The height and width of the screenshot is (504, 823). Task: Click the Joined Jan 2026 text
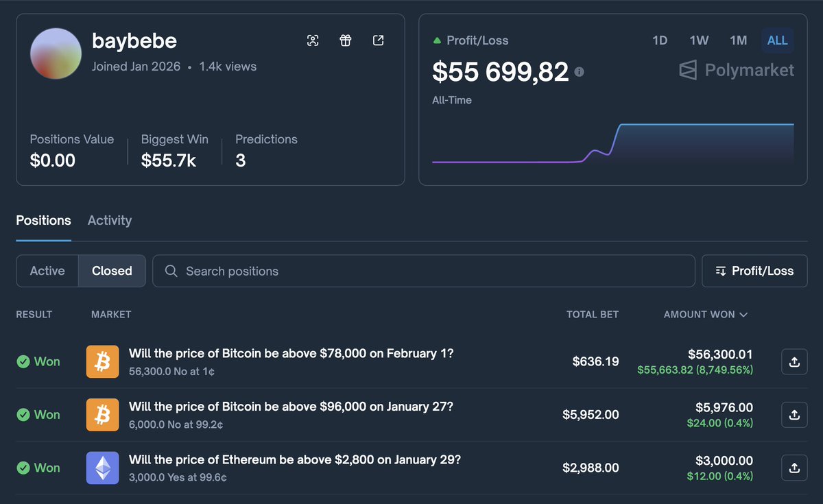click(x=136, y=67)
